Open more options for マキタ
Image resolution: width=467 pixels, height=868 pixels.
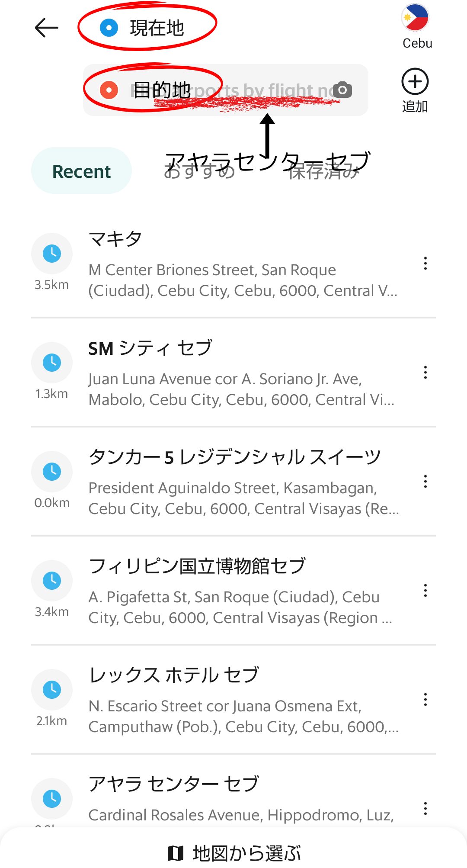[x=425, y=264]
